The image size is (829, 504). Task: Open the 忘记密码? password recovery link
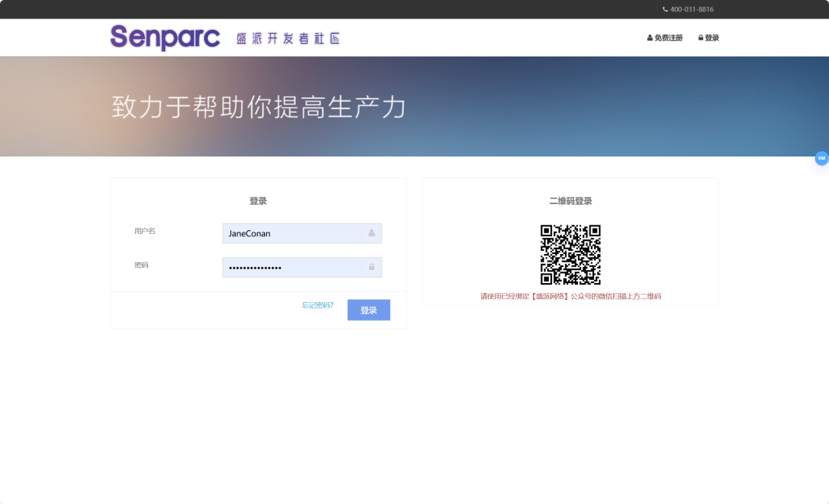[318, 305]
